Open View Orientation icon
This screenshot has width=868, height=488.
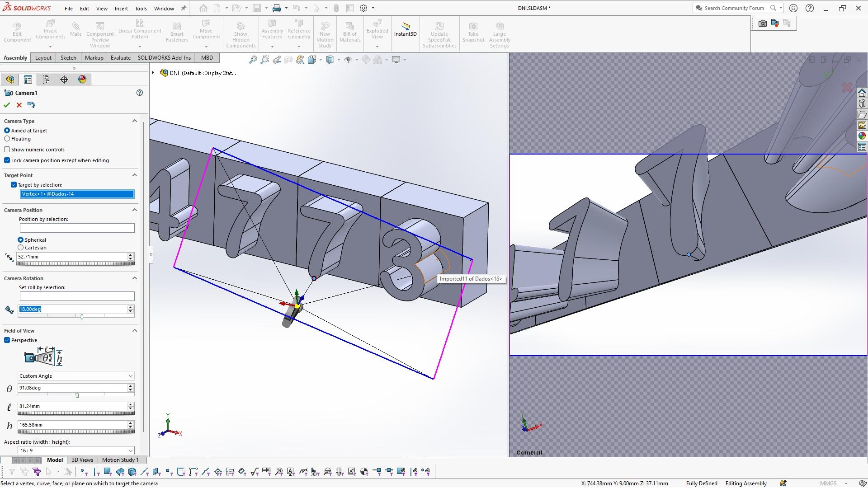pos(312,60)
